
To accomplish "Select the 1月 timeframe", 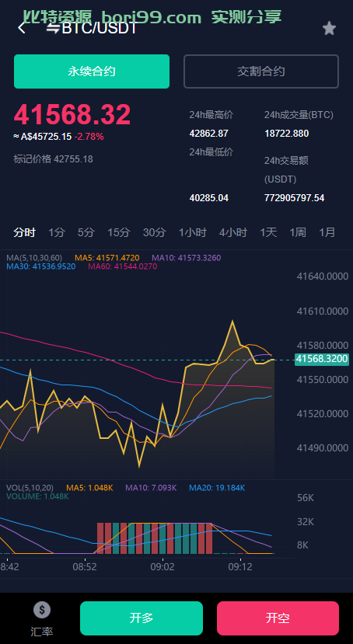I will click(x=327, y=232).
